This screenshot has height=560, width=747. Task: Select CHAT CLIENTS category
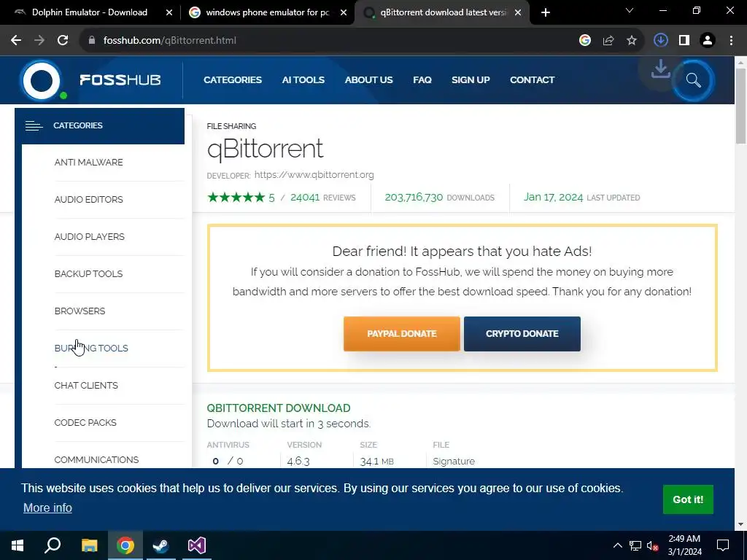pos(86,385)
